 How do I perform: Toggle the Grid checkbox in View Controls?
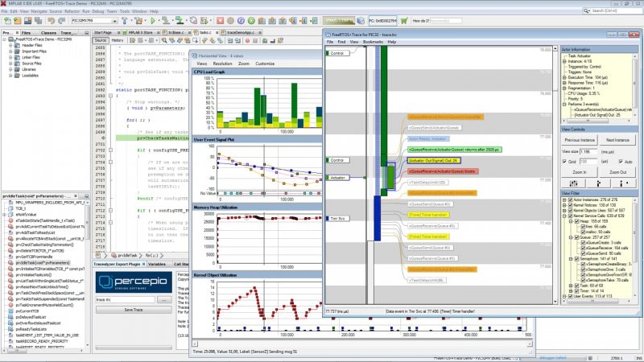[x=565, y=162]
